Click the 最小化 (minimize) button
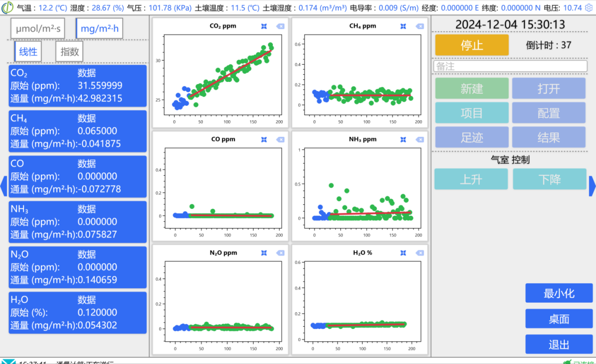Viewport: 596px width, 364px height. [x=559, y=293]
